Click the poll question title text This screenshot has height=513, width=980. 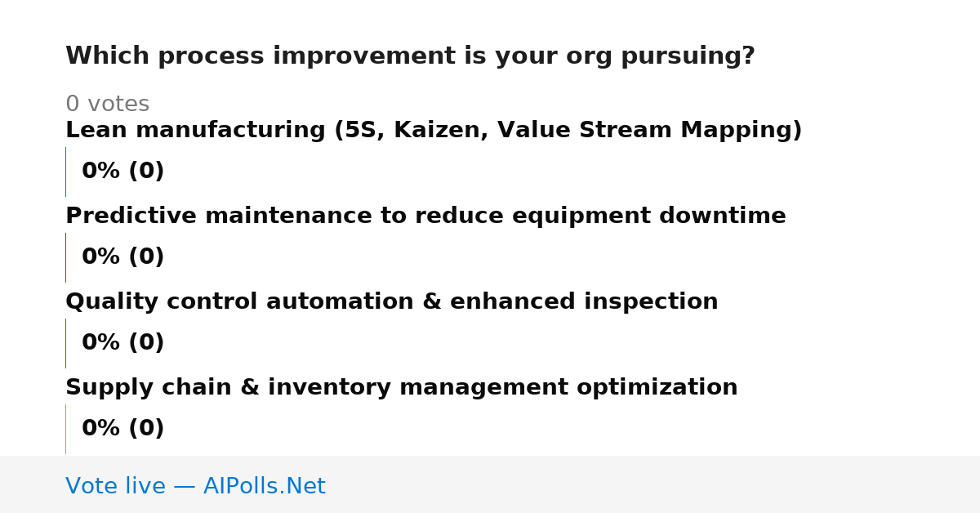tap(410, 56)
